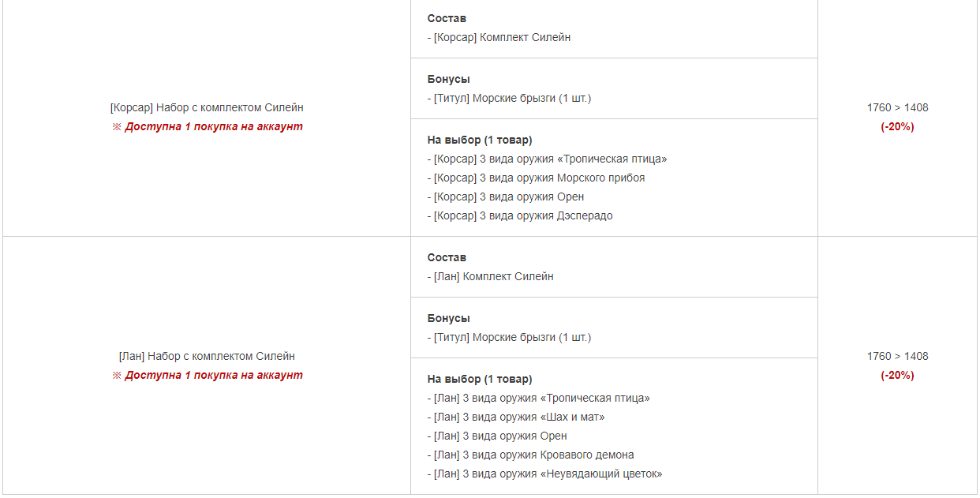Select Лан weapons «Тропическая птица» option
The width and height of the screenshot is (980, 498).
coord(538,398)
